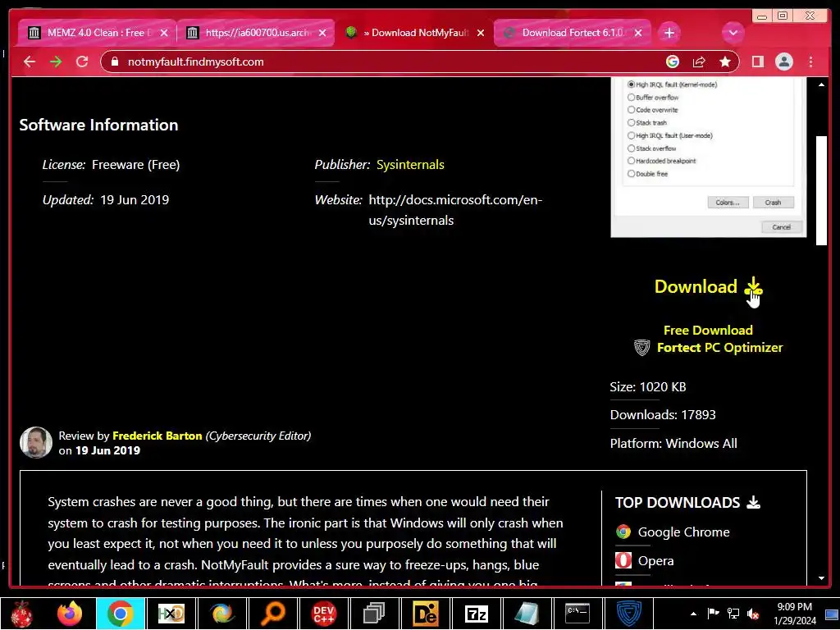Open the Google icon in address bar

coord(673,62)
